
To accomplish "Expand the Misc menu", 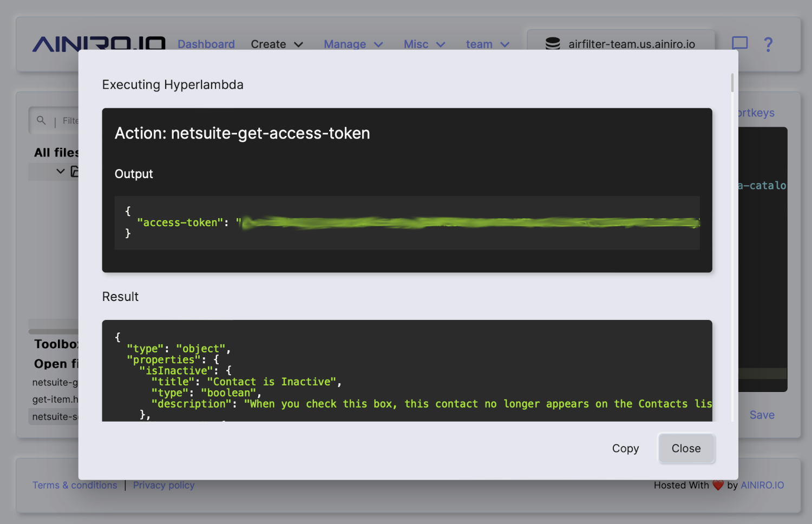I will pyautogui.click(x=424, y=44).
